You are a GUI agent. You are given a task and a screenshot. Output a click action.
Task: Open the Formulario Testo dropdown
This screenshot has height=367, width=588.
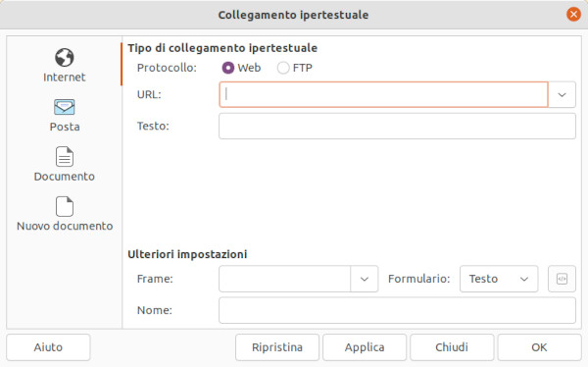[499, 279]
